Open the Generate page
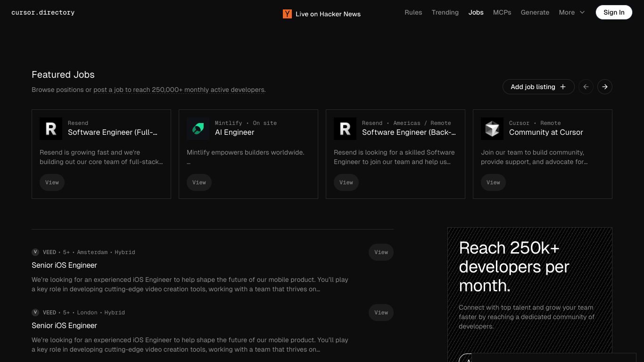Screen dimensions: 644x362 pyautogui.click(x=535, y=12)
